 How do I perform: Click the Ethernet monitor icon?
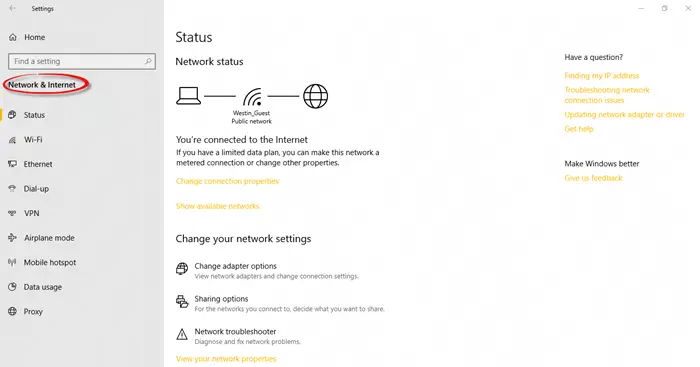click(x=12, y=164)
